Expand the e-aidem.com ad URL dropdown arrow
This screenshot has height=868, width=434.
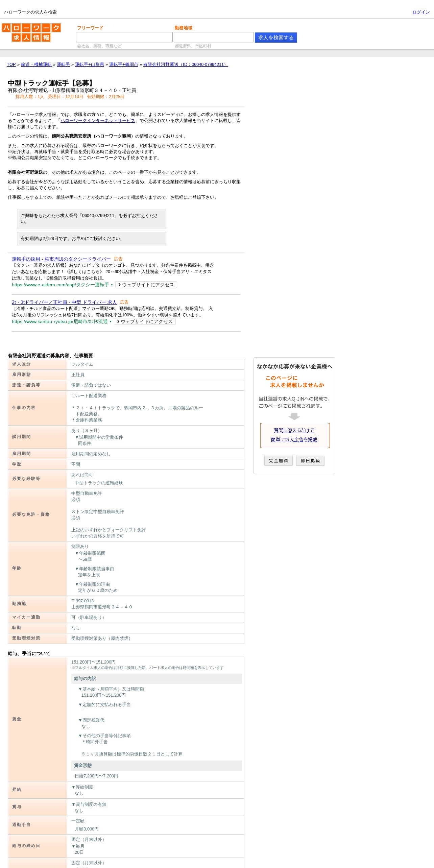(112, 285)
